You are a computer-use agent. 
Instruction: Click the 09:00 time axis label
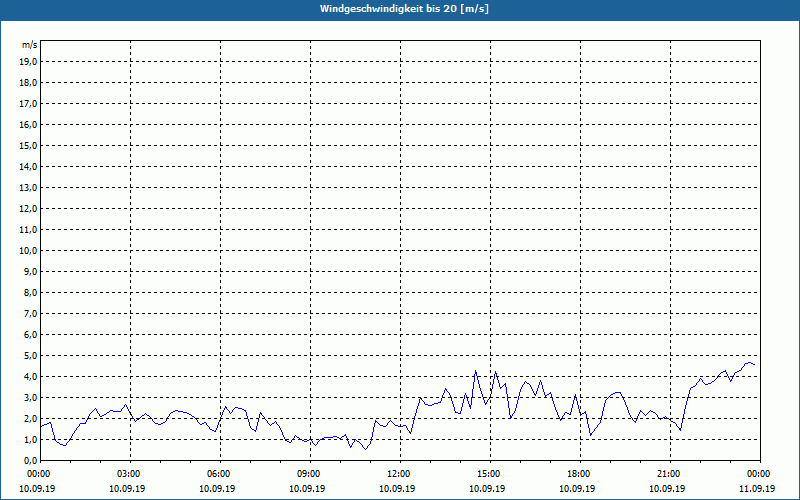point(310,474)
